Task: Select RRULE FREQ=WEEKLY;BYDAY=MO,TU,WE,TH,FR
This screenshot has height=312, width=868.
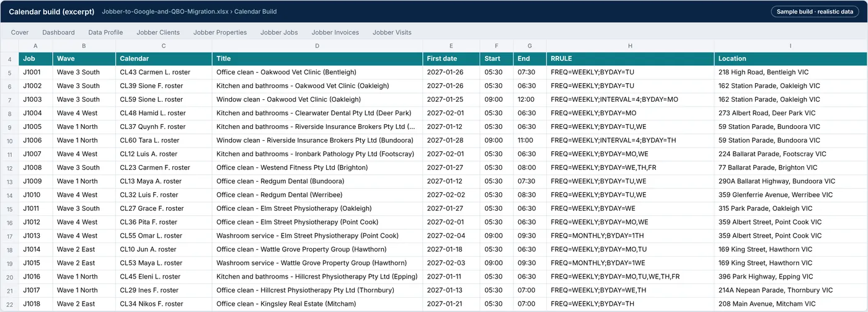Action: coord(630,277)
